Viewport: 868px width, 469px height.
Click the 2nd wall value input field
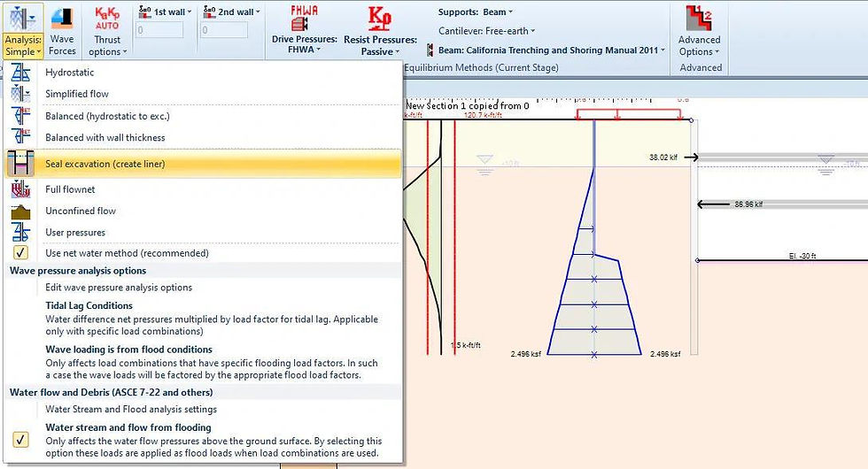coord(223,30)
